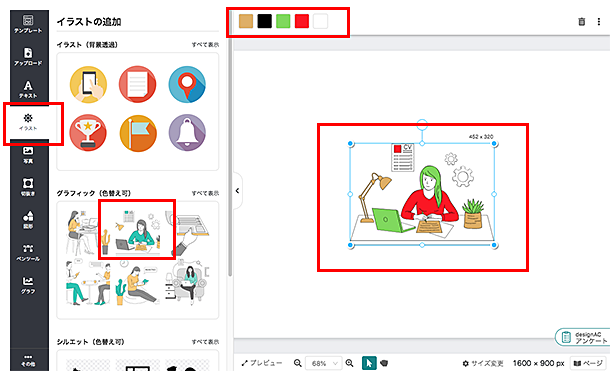Pick the tan color swatch
The image size is (610, 371).
click(x=246, y=21)
